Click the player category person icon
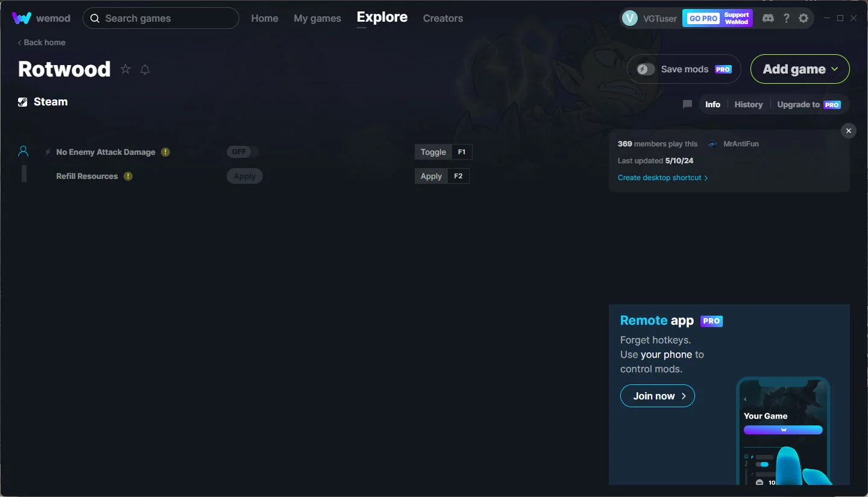868x497 pixels. [x=24, y=151]
